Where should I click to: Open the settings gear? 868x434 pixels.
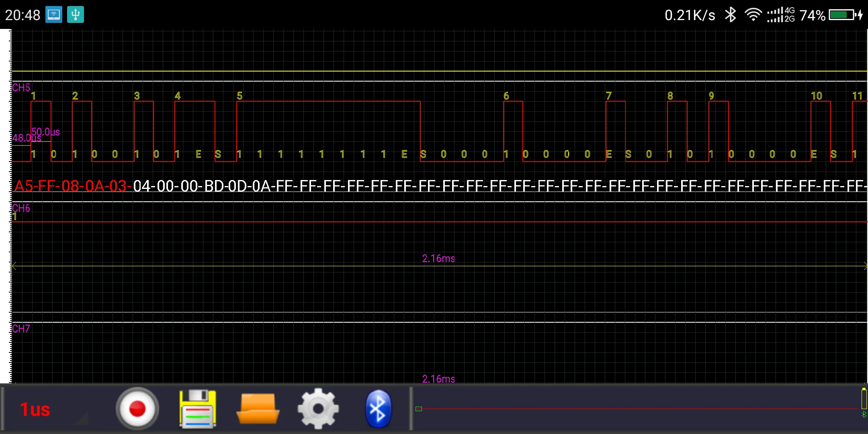point(318,409)
